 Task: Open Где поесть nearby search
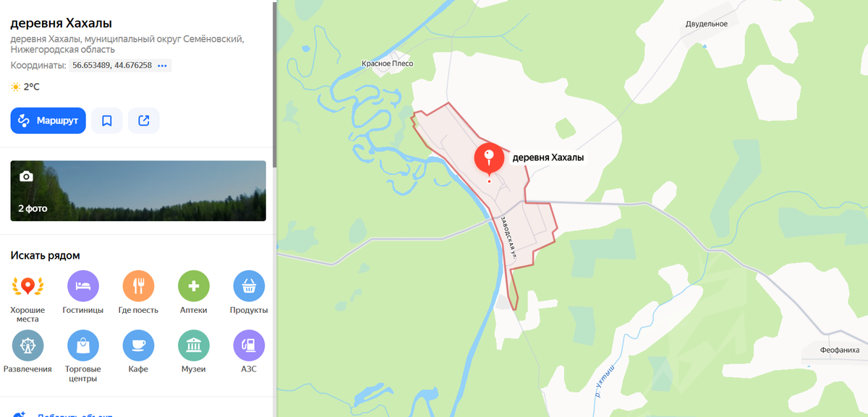[138, 286]
